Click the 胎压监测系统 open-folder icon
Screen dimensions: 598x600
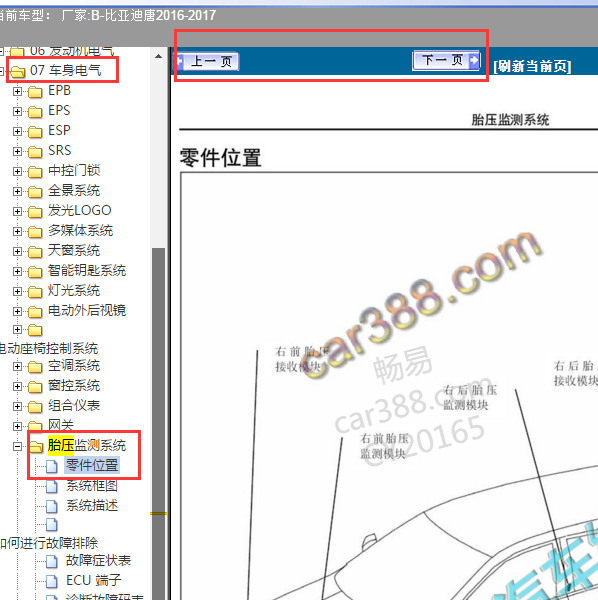pos(36,447)
